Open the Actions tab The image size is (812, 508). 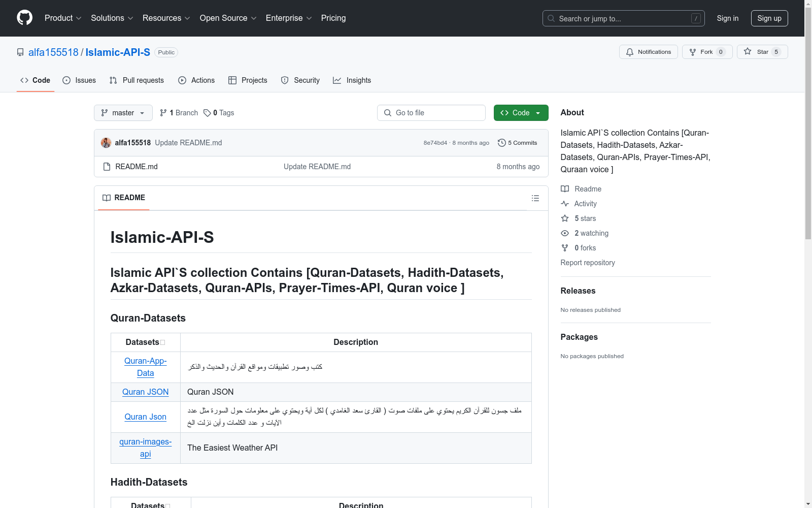pos(196,80)
